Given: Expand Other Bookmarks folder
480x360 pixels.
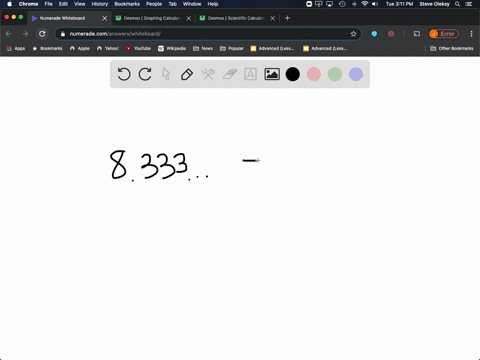Looking at the screenshot, I should [x=452, y=48].
